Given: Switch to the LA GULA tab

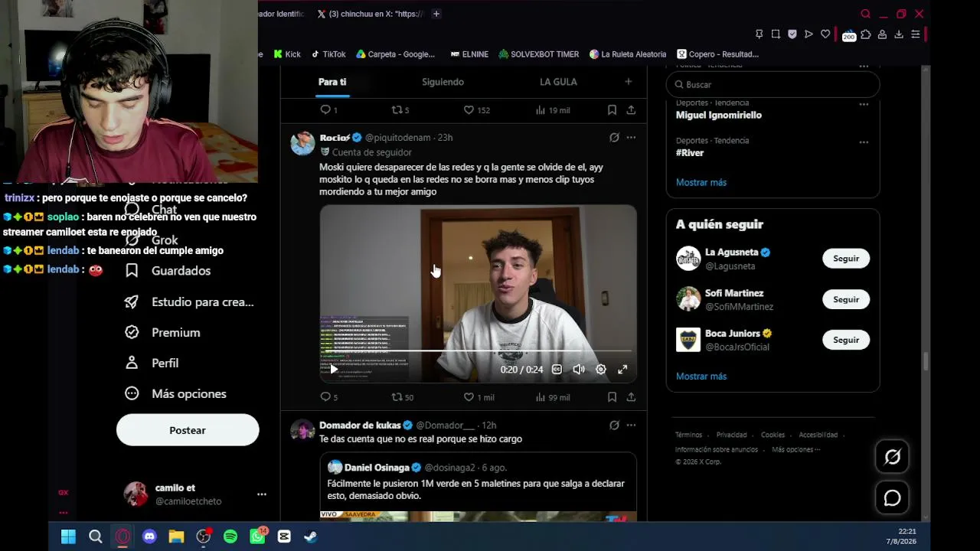Looking at the screenshot, I should pyautogui.click(x=558, y=82).
